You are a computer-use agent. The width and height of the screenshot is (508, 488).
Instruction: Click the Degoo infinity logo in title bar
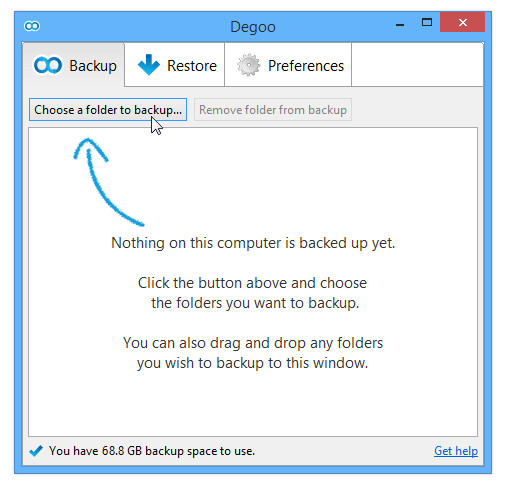pos(32,26)
